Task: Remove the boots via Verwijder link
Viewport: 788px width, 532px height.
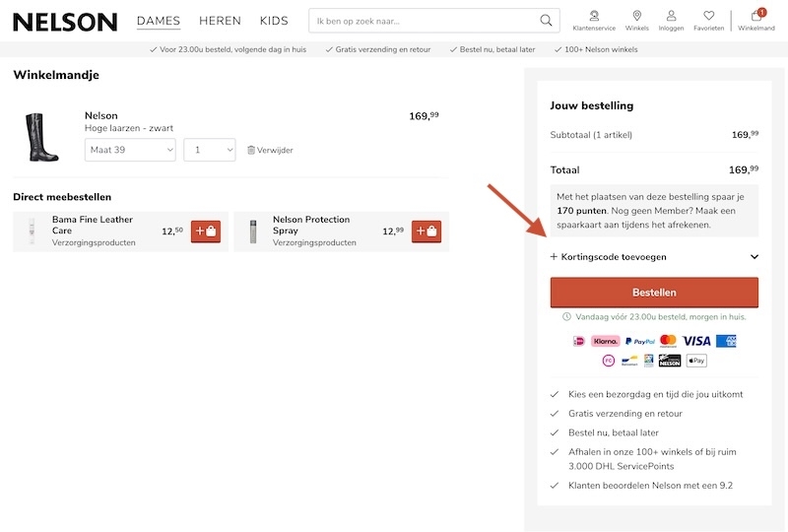Action: (270, 151)
